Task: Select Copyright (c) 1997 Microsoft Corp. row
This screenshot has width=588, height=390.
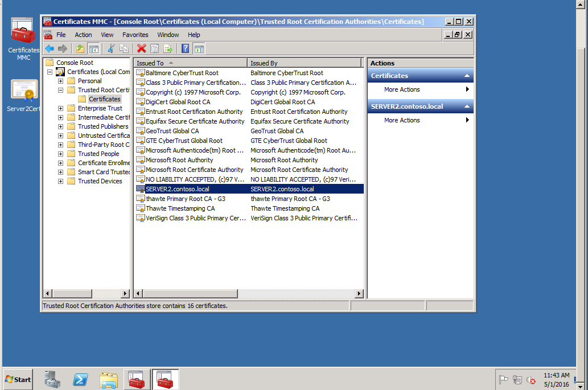Action: (x=249, y=92)
